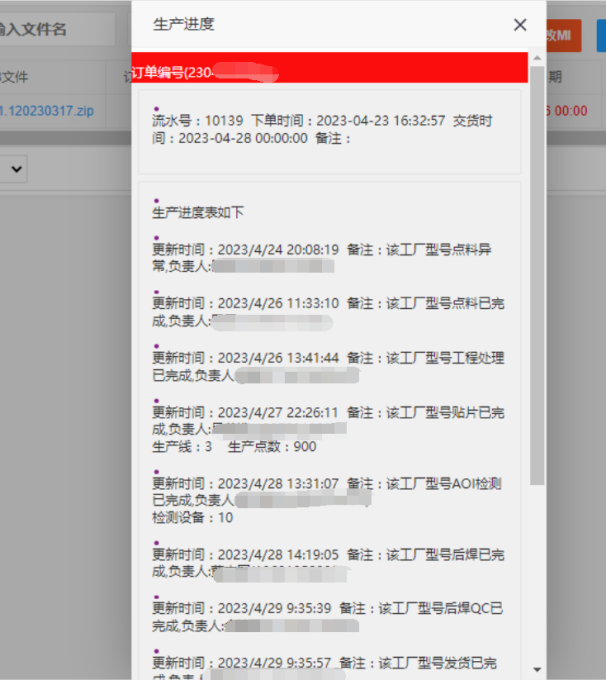
Task: Open the 1.120230317.zip file link
Action: (48, 111)
